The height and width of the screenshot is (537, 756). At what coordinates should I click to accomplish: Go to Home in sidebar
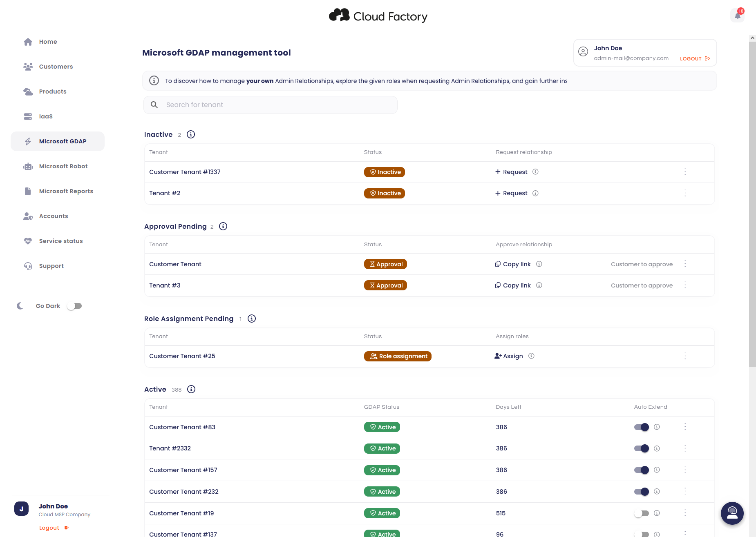click(x=58, y=42)
